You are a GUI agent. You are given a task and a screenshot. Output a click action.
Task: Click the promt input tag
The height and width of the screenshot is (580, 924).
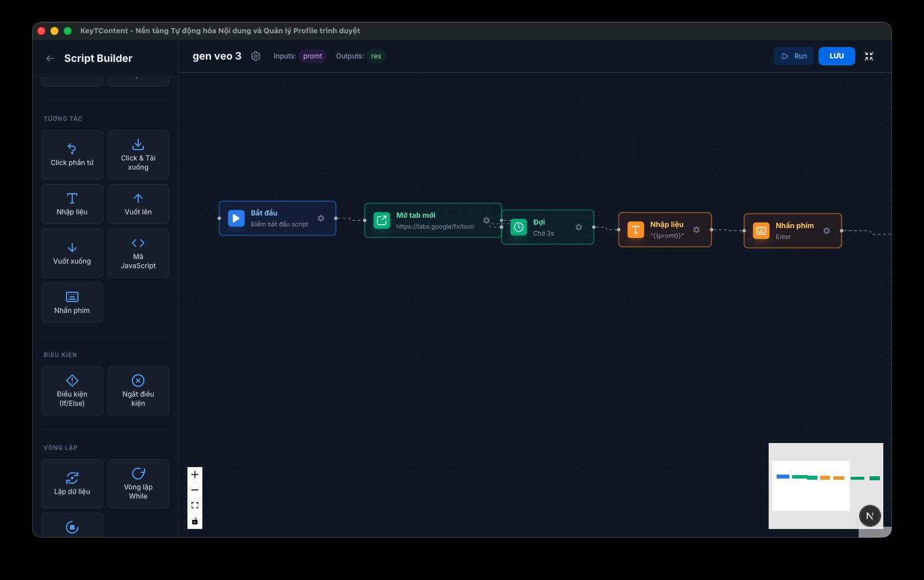pyautogui.click(x=312, y=56)
